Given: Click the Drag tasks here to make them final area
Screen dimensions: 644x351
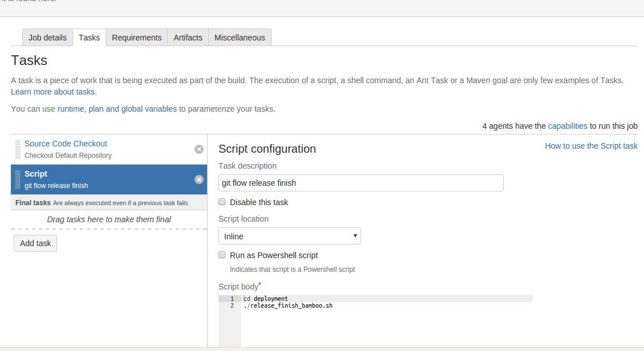Looking at the screenshot, I should 109,219.
